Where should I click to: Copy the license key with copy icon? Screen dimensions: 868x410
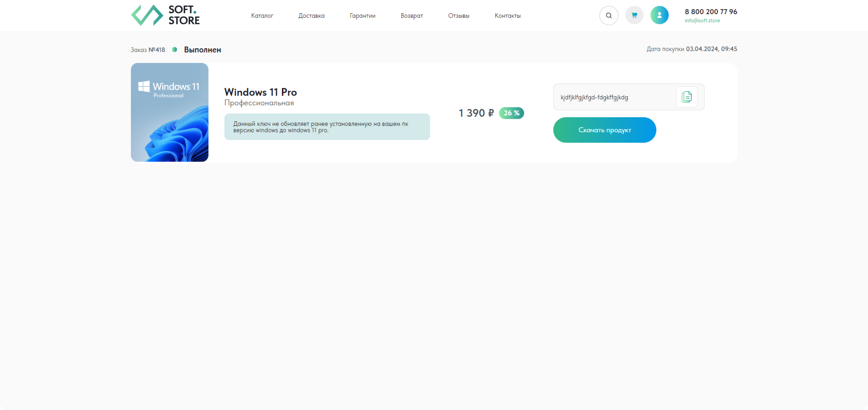coord(686,97)
